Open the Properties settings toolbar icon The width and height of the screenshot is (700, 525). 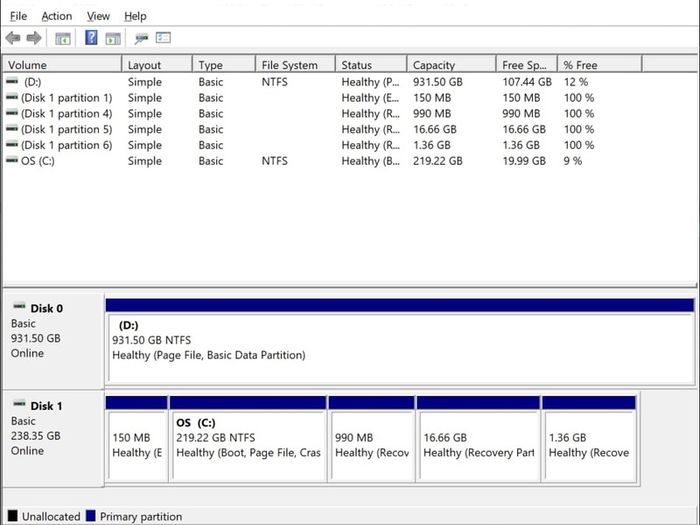point(163,38)
